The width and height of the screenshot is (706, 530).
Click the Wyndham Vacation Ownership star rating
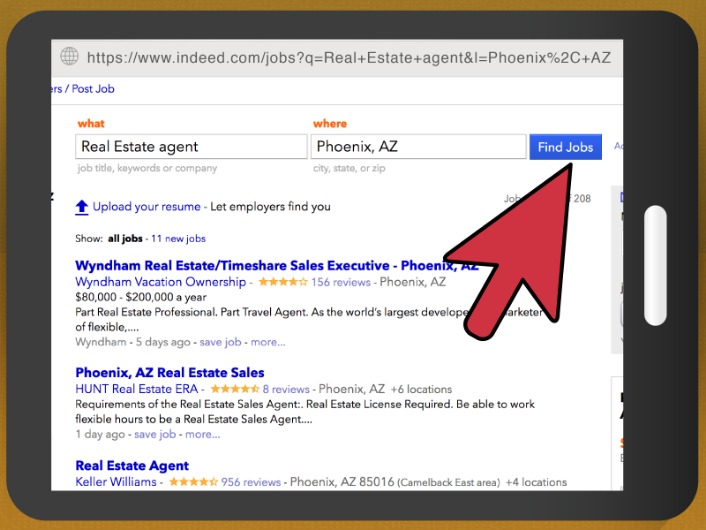pyautogui.click(x=283, y=283)
